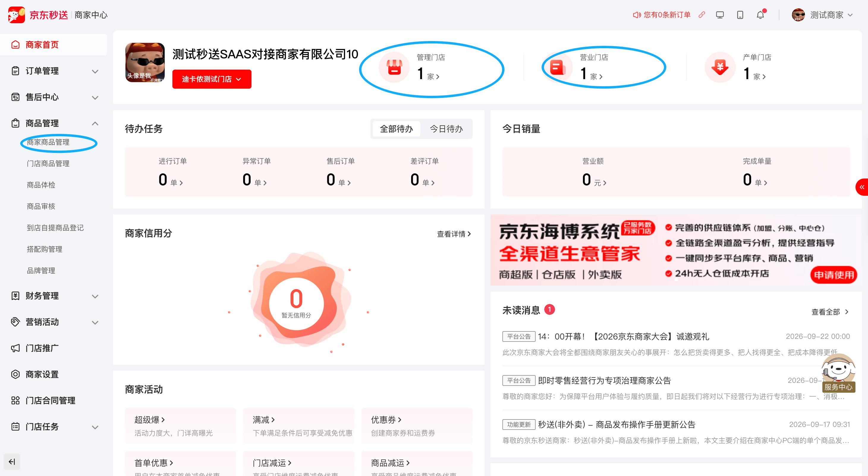Open the 满减 activity card
The height and width of the screenshot is (476, 868).
[298, 426]
